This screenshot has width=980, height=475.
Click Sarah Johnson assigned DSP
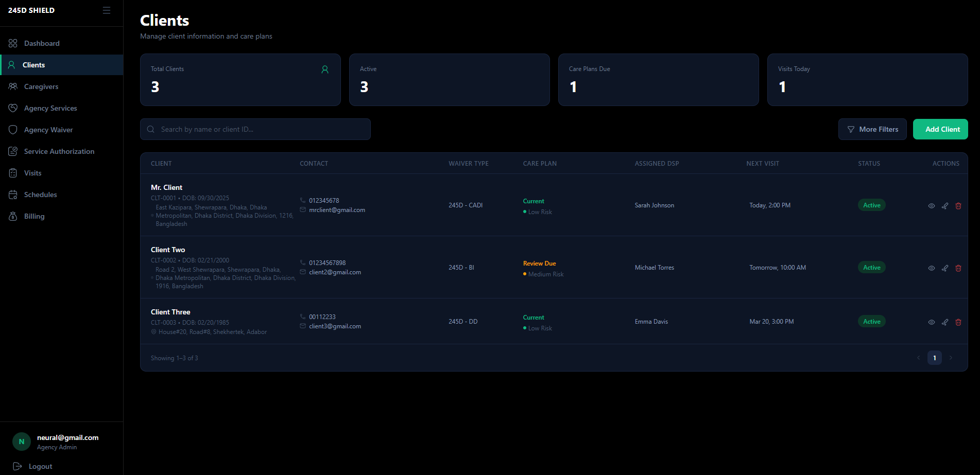tap(655, 205)
